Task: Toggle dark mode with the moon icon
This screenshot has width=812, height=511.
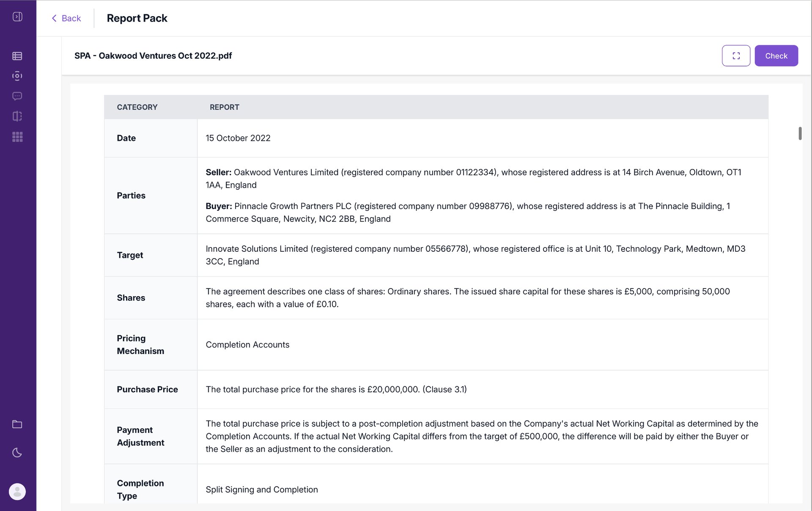Action: pos(17,453)
